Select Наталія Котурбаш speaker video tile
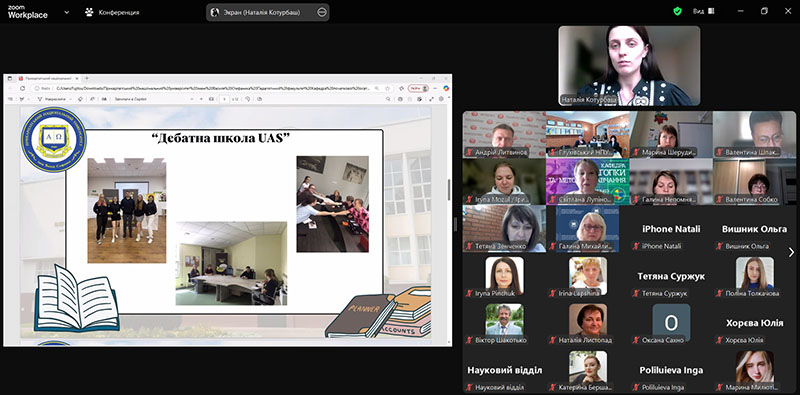Viewport: 800px width, 395px height. (x=629, y=66)
